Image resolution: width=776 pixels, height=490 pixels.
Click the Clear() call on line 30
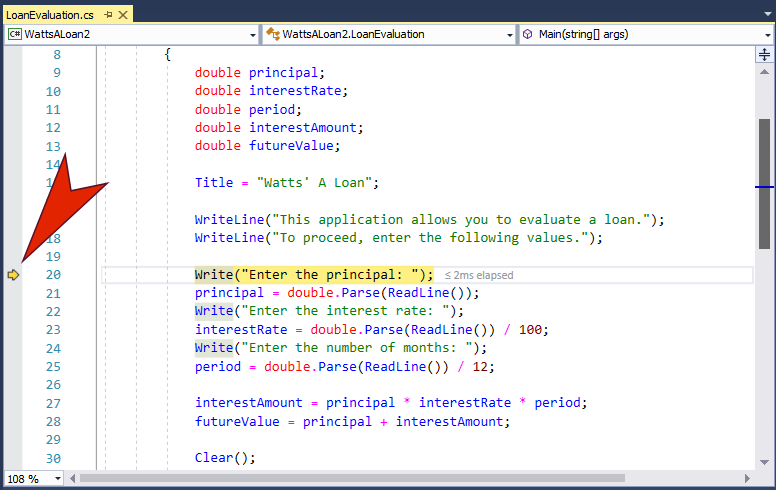(x=225, y=457)
